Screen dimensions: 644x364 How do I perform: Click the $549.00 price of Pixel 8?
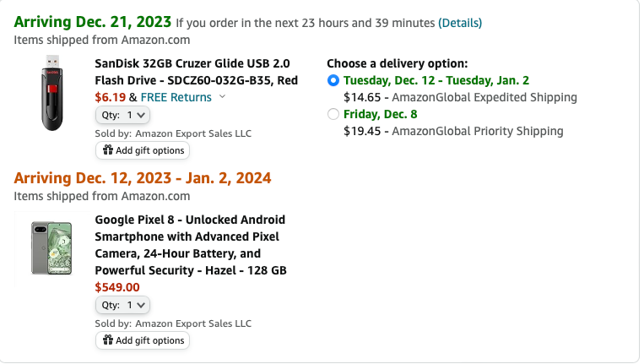[117, 287]
